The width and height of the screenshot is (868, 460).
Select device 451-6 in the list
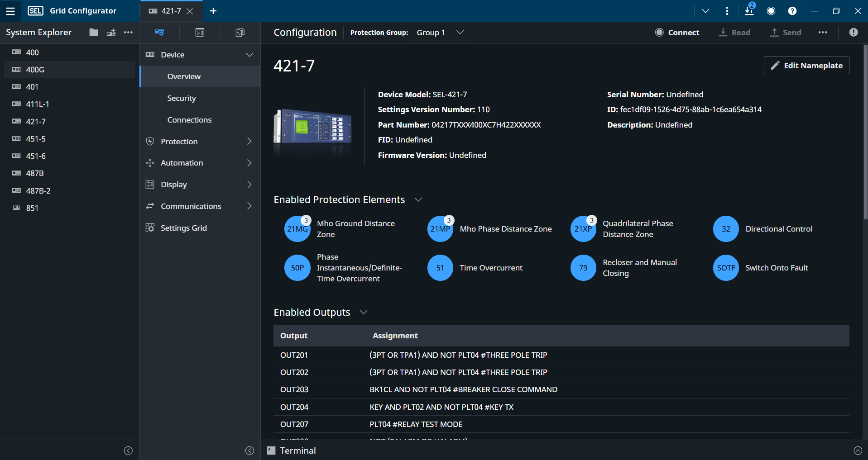69,156
